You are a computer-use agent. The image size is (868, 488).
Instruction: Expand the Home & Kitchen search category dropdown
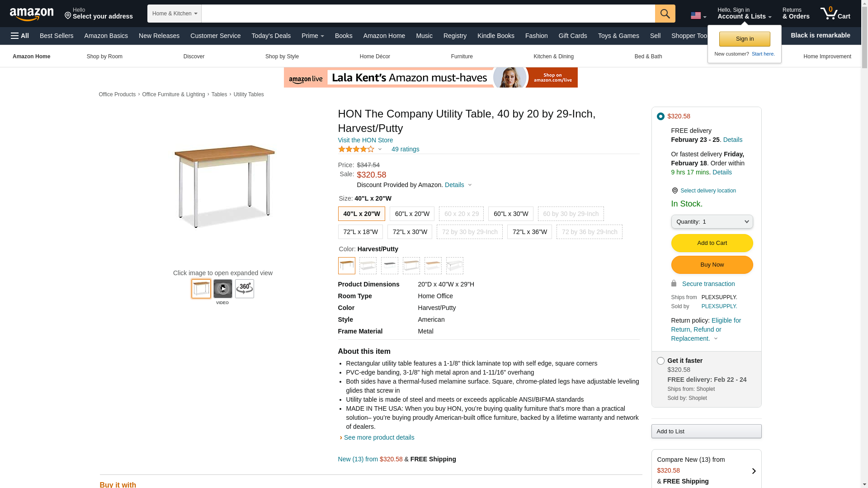[174, 14]
